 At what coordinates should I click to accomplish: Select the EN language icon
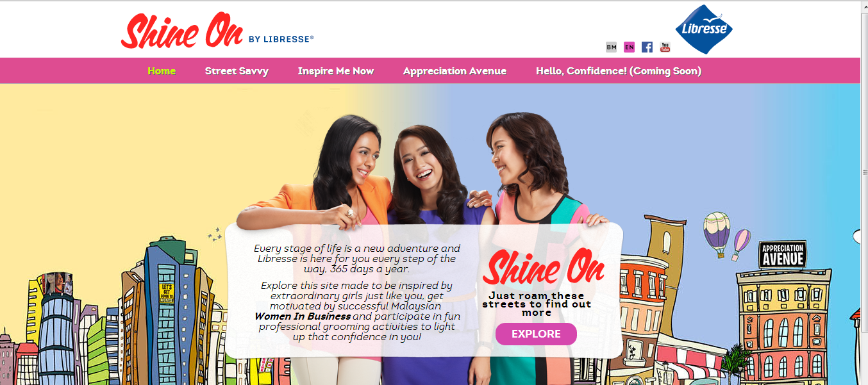coord(629,47)
